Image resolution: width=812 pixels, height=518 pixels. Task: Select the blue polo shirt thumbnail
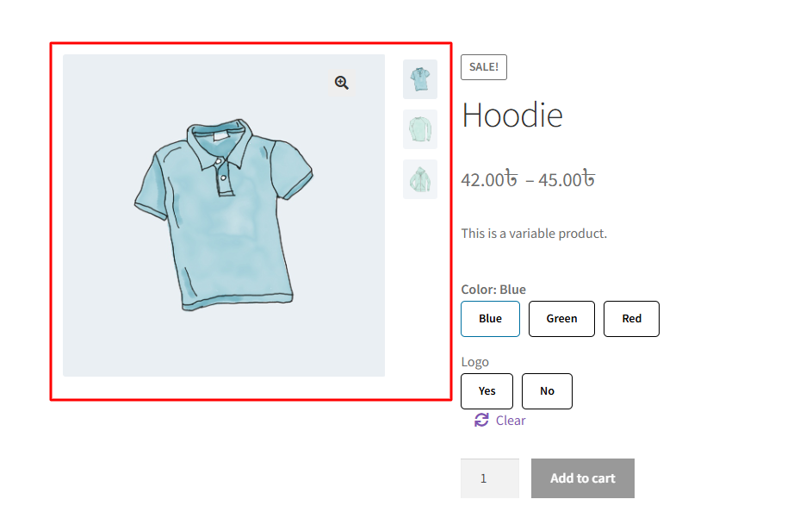click(x=420, y=79)
